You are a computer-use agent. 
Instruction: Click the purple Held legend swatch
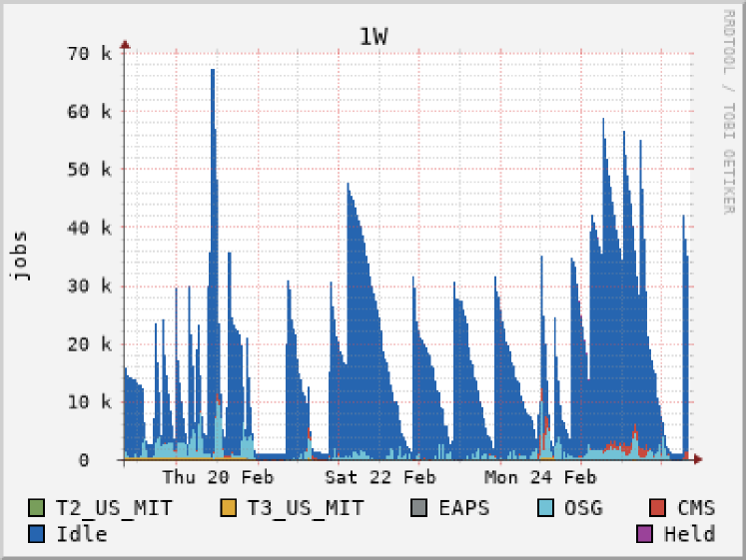tap(645, 533)
